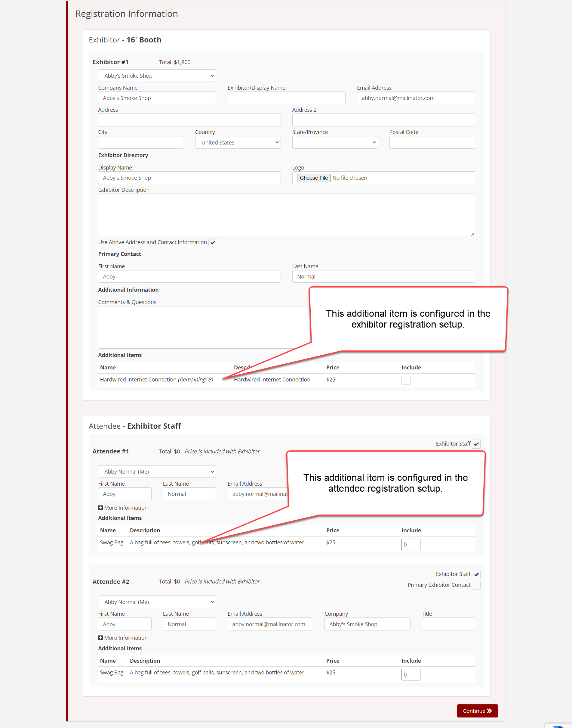This screenshot has height=728, width=572.
Task: Click Attendee #2 Title field
Action: 448,624
